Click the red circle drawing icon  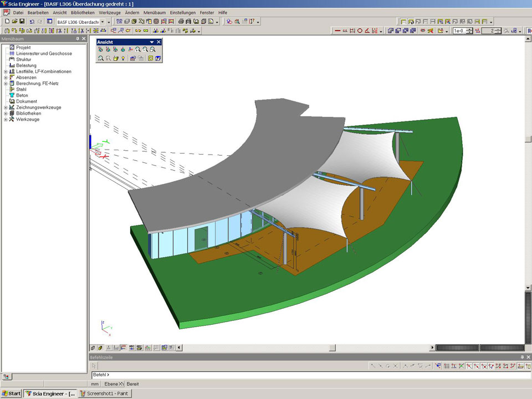360,31
